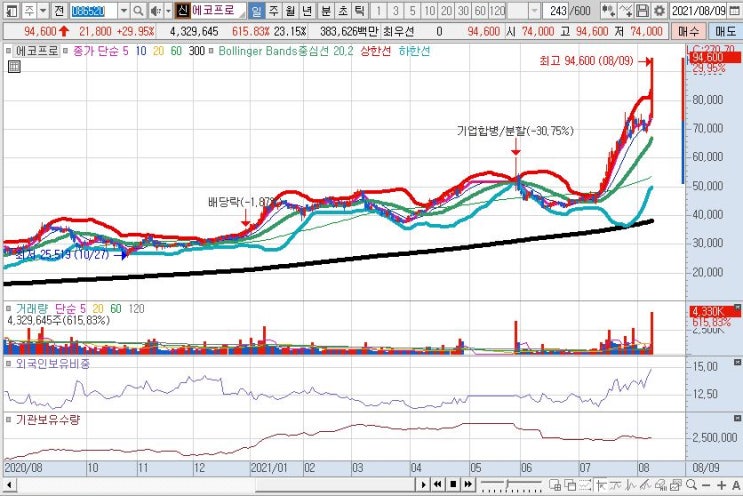Click the add-indicator dots icon

click(608, 10)
